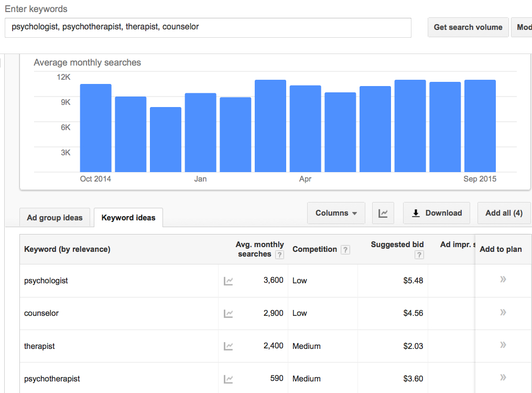Download the keyword ideas

(437, 213)
